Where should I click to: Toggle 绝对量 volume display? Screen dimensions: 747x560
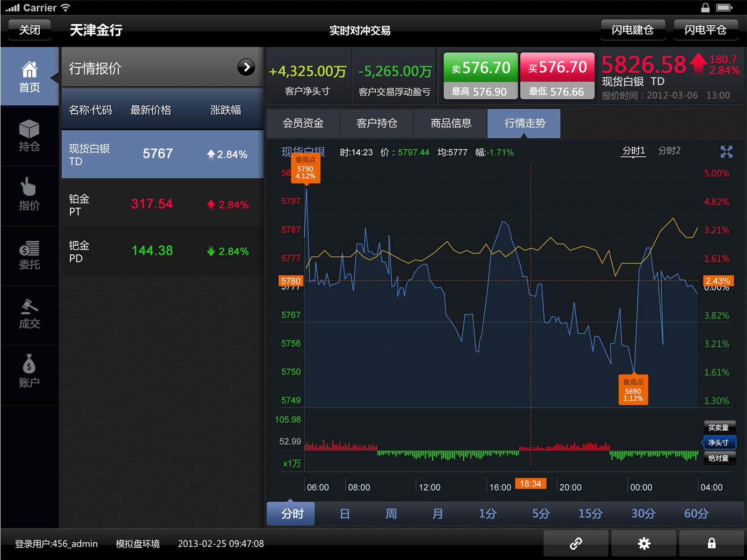[x=720, y=458]
